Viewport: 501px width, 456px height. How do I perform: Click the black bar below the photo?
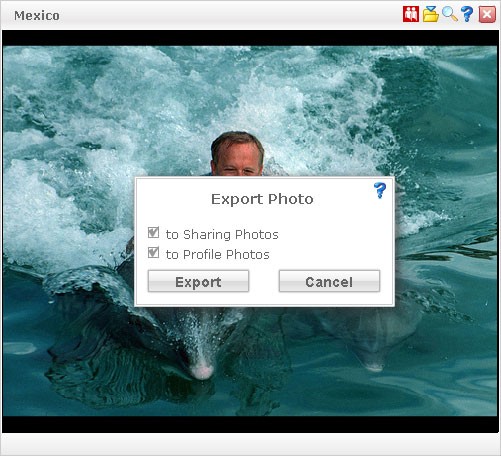click(x=250, y=424)
